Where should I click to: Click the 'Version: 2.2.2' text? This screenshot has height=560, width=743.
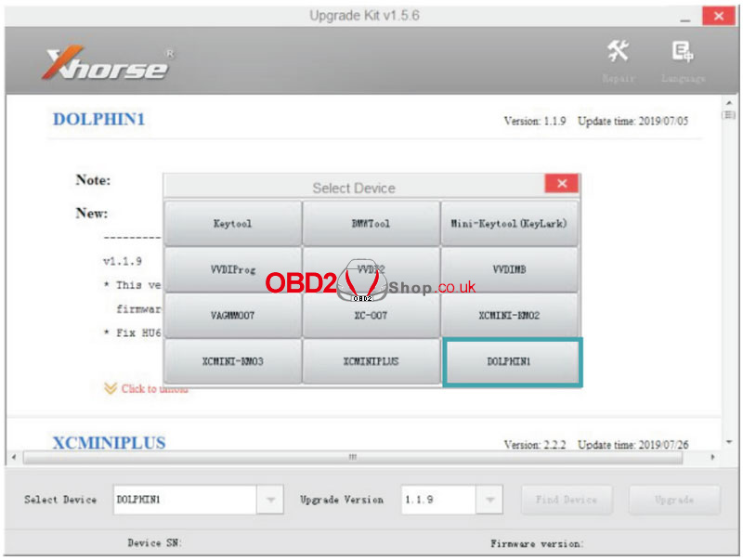[x=535, y=445]
